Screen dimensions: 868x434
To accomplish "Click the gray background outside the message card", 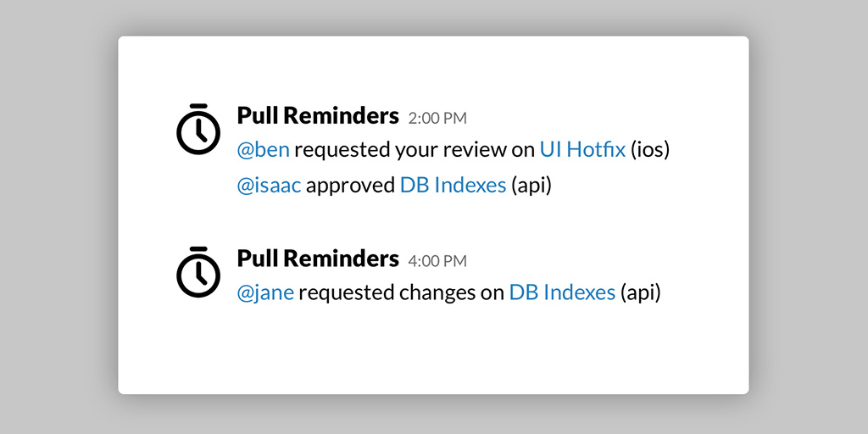I will pyautogui.click(x=51, y=217).
